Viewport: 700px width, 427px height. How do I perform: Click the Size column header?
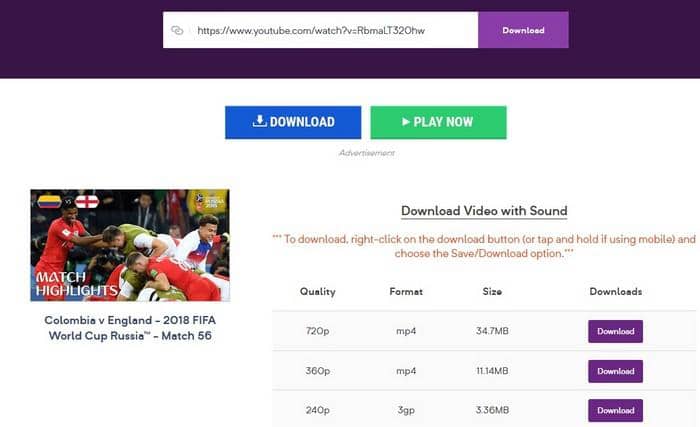click(492, 292)
